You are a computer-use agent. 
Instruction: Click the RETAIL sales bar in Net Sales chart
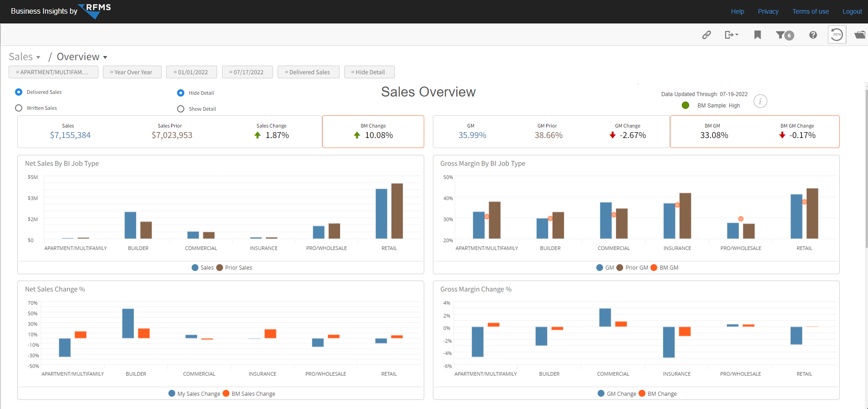pyautogui.click(x=381, y=214)
